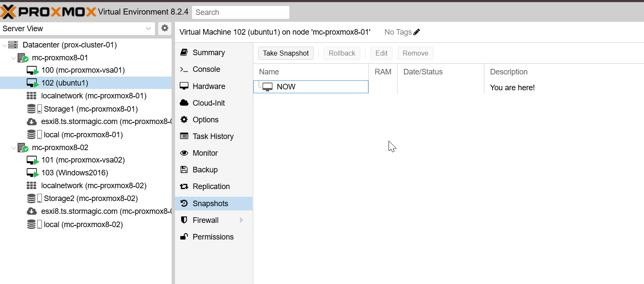Open the Replication section
Image resolution: width=644 pixels, height=284 pixels.
214,186
